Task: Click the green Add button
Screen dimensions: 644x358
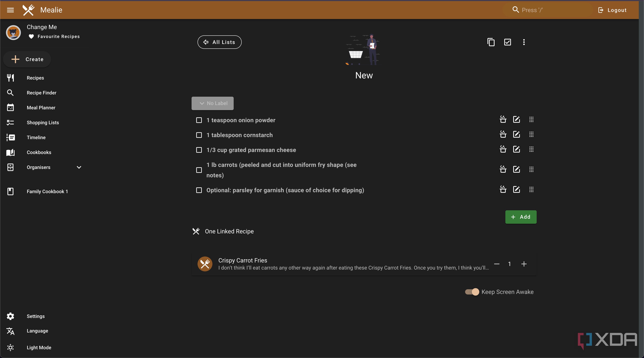Action: [521, 217]
